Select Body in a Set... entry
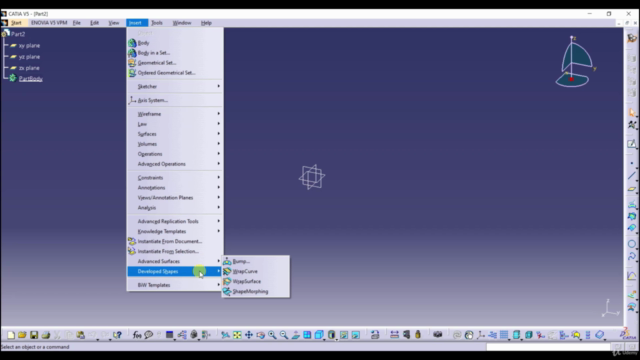The height and width of the screenshot is (360, 640). click(x=175, y=53)
